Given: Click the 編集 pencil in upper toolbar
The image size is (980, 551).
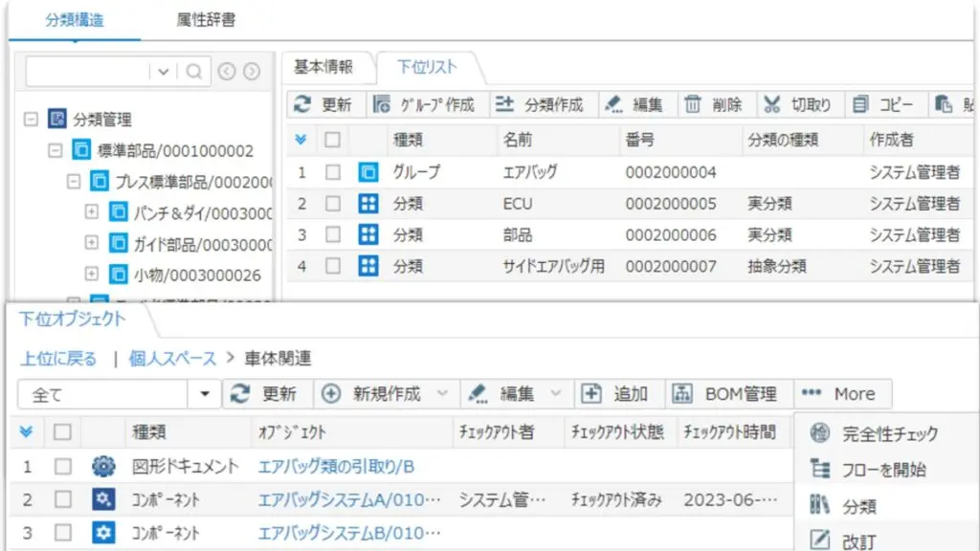Looking at the screenshot, I should point(613,104).
